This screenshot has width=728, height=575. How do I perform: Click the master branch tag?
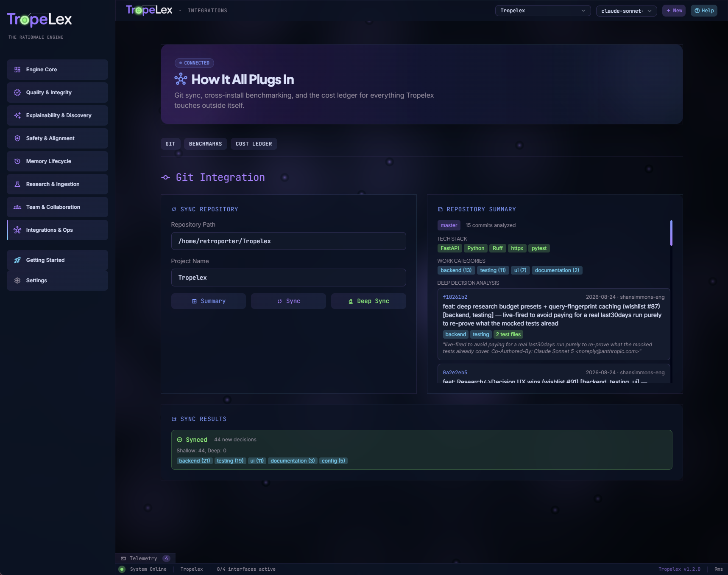(x=449, y=225)
